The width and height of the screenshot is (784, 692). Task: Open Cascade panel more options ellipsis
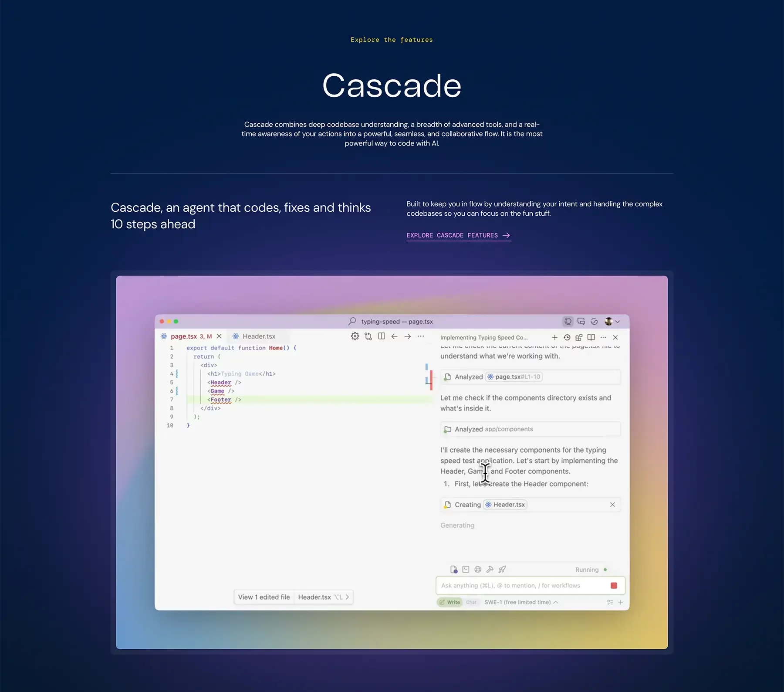pyautogui.click(x=603, y=337)
